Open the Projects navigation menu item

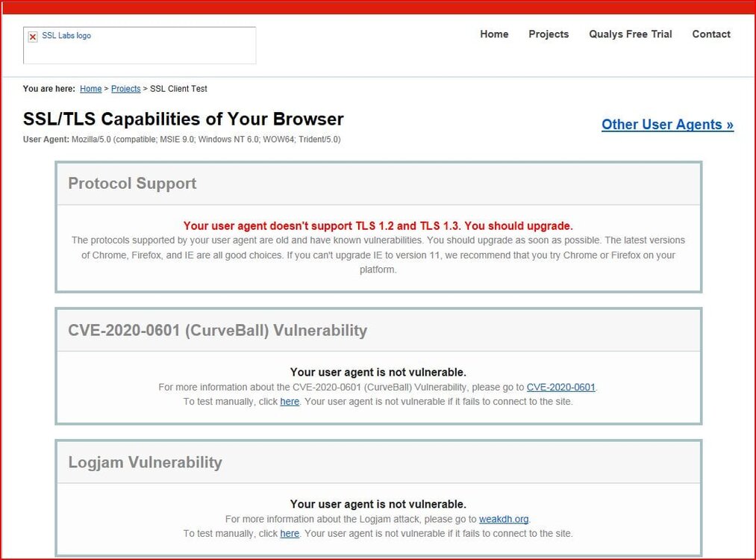(549, 34)
